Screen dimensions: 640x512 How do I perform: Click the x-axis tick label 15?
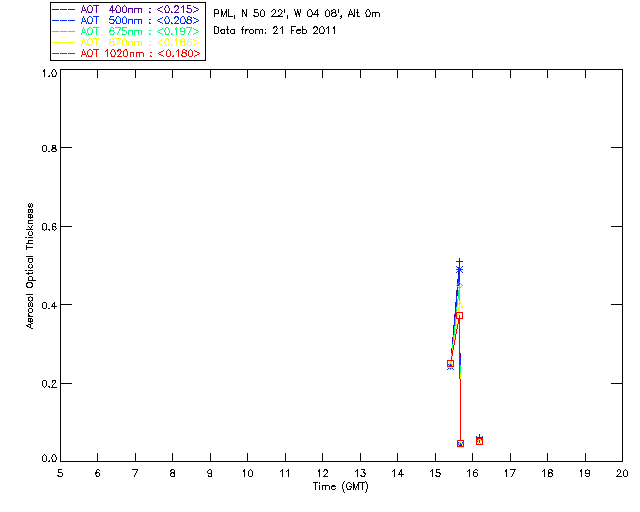435,474
